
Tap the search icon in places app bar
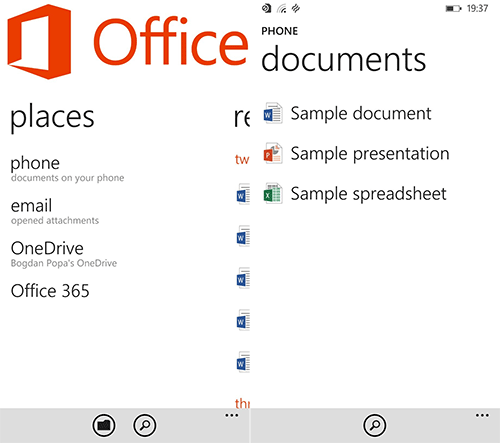click(145, 425)
